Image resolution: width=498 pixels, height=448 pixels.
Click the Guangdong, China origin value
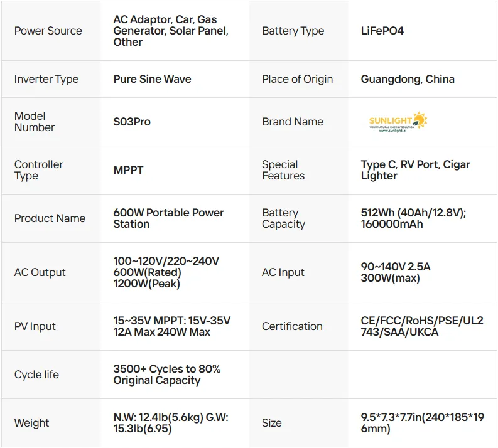tap(408, 79)
